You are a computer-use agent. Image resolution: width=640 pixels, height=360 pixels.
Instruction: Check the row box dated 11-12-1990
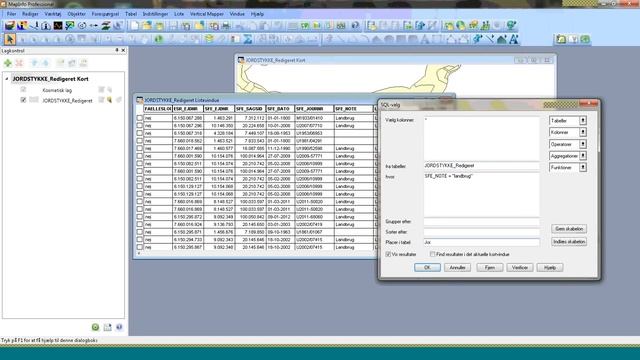tap(140, 149)
